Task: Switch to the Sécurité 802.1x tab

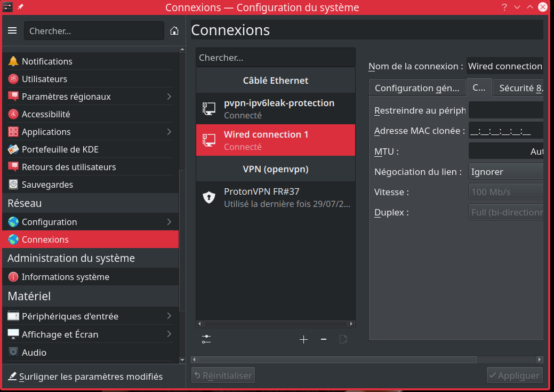Action: click(520, 88)
